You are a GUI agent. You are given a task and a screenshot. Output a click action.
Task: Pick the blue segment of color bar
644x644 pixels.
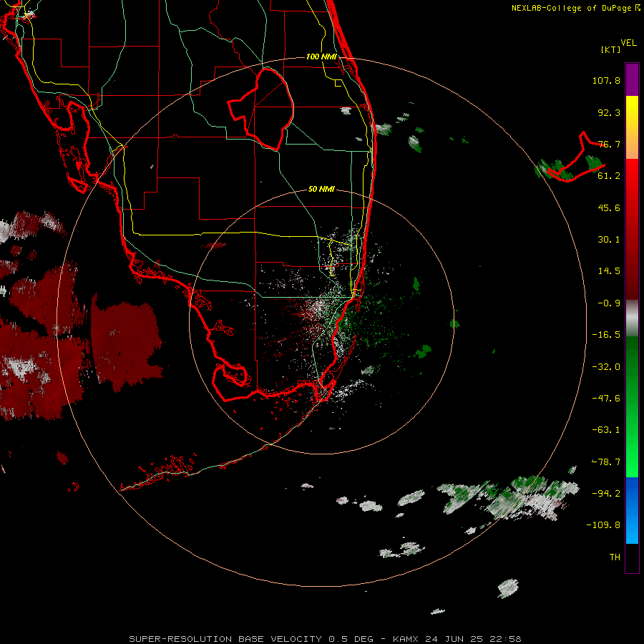coord(632,510)
